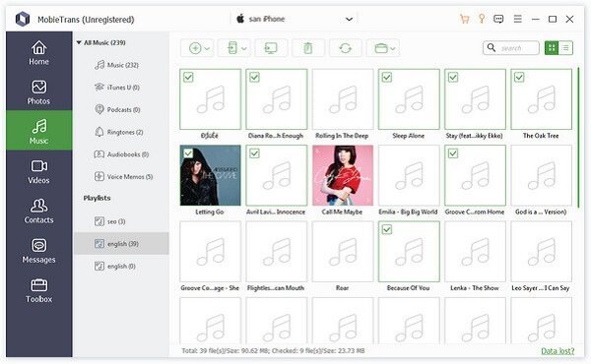Open the Toolbox section
This screenshot has width=591, height=364.
tap(38, 290)
